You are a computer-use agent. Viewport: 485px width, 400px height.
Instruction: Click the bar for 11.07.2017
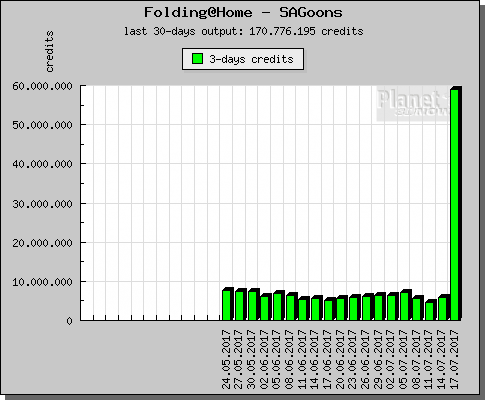(430, 310)
